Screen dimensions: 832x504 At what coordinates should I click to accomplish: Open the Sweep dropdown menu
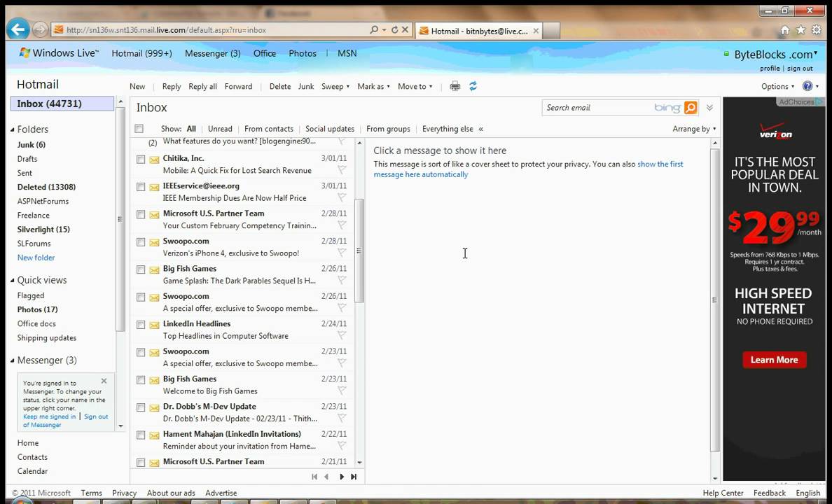pyautogui.click(x=335, y=87)
